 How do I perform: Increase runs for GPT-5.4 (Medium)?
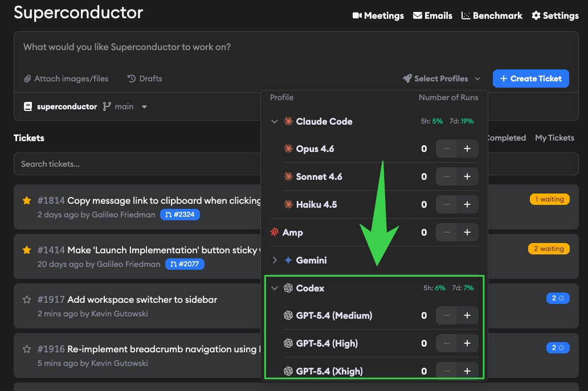coord(467,315)
